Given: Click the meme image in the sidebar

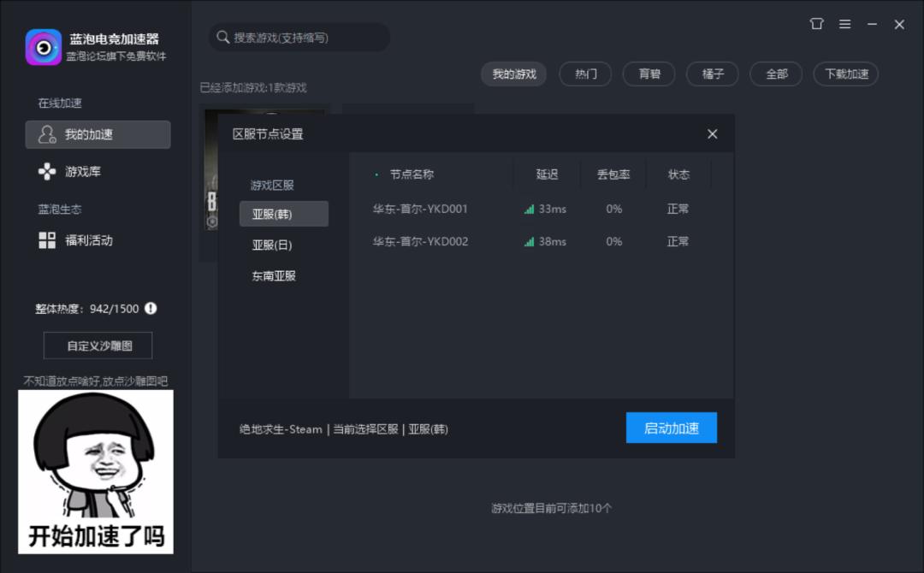Looking at the screenshot, I should point(96,470).
